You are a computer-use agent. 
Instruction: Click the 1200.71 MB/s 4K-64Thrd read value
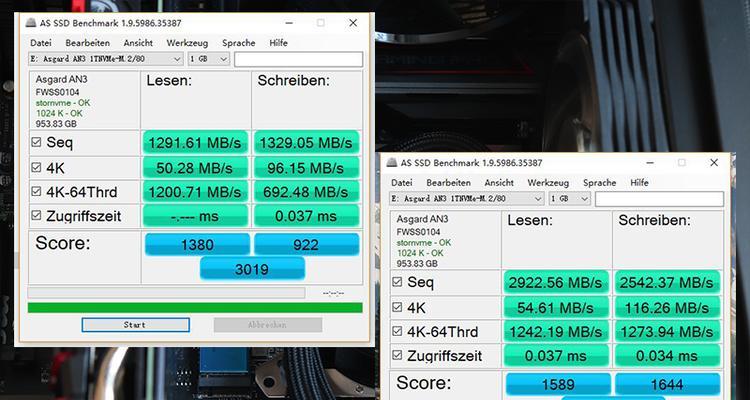tap(195, 191)
